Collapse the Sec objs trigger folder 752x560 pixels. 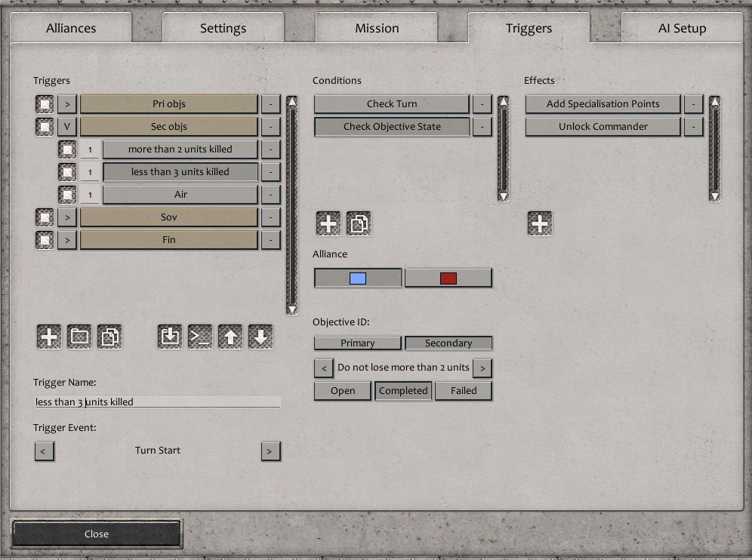tap(67, 127)
